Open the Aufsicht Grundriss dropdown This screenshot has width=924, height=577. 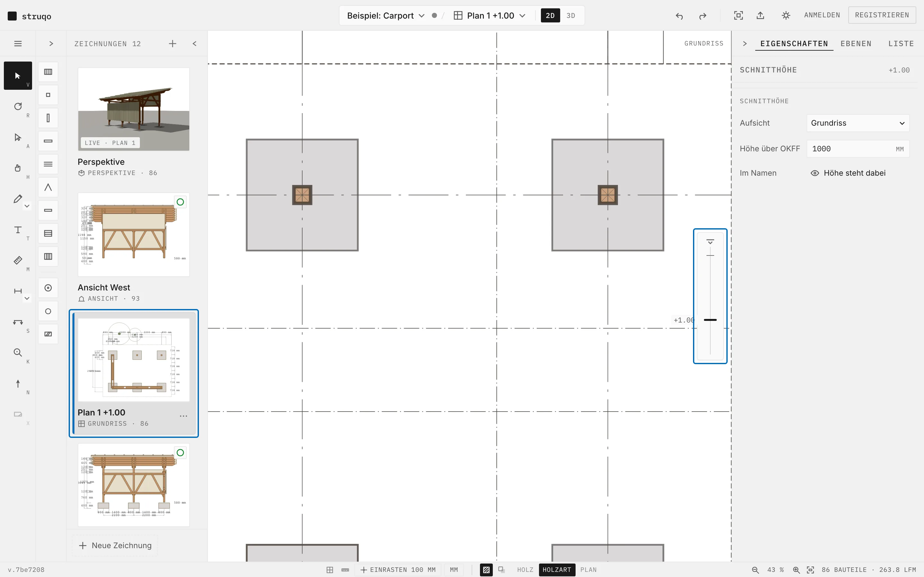click(x=858, y=123)
